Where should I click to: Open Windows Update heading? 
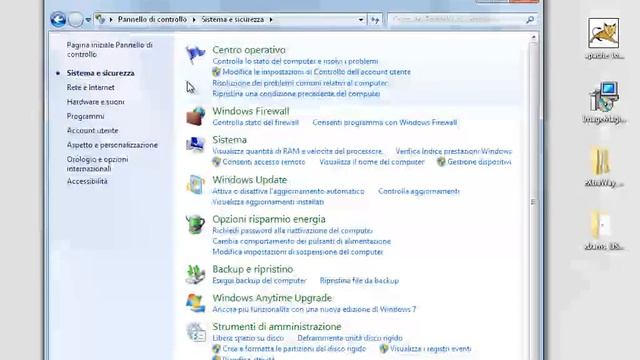(249, 180)
